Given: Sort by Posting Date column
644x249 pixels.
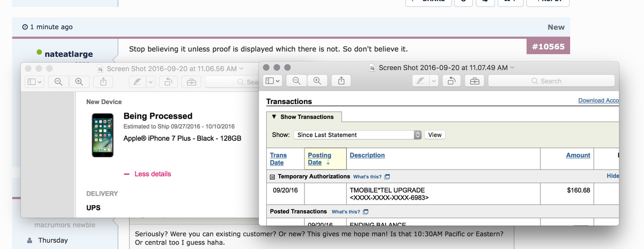Looking at the screenshot, I should tap(319, 159).
